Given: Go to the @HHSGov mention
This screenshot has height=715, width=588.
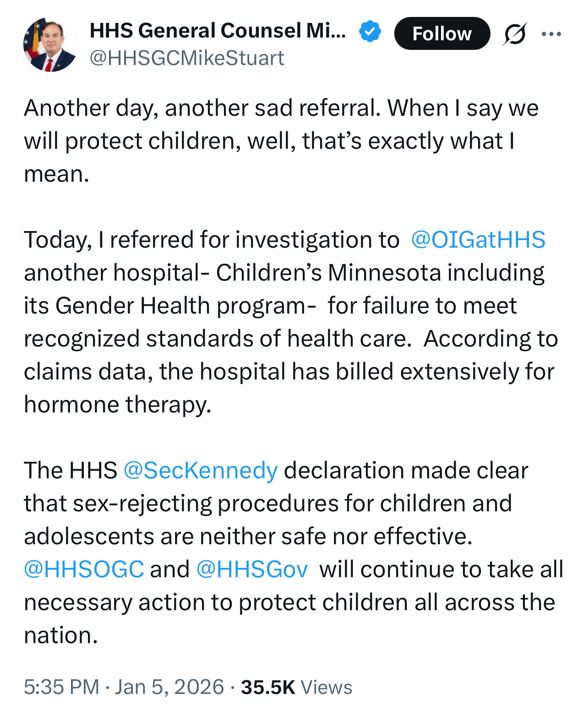Looking at the screenshot, I should 252,569.
